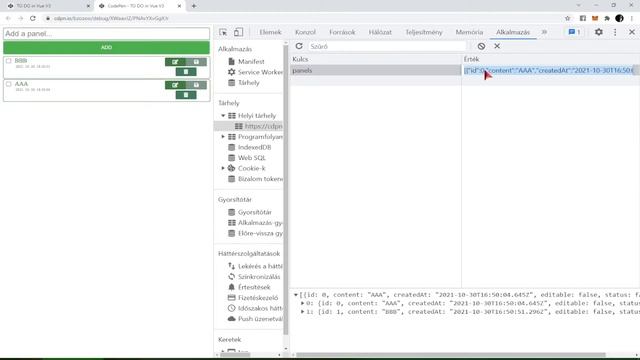Close the active CodePen browser tab

[x=179, y=6]
